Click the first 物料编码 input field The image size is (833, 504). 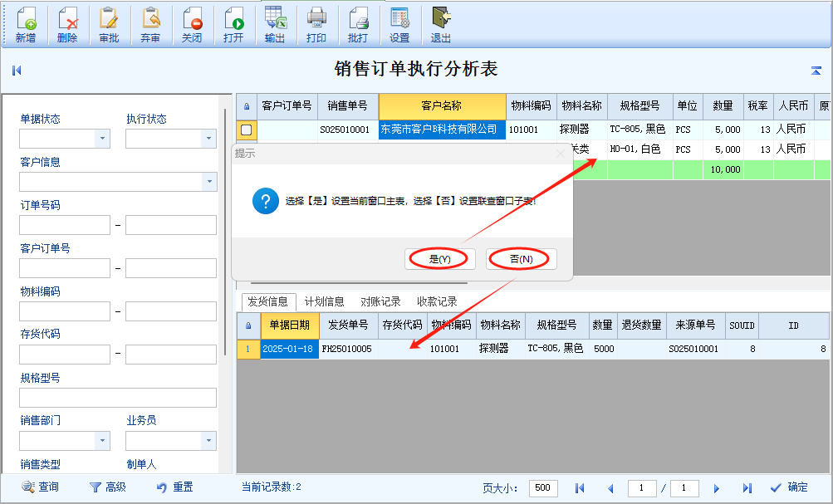(65, 311)
